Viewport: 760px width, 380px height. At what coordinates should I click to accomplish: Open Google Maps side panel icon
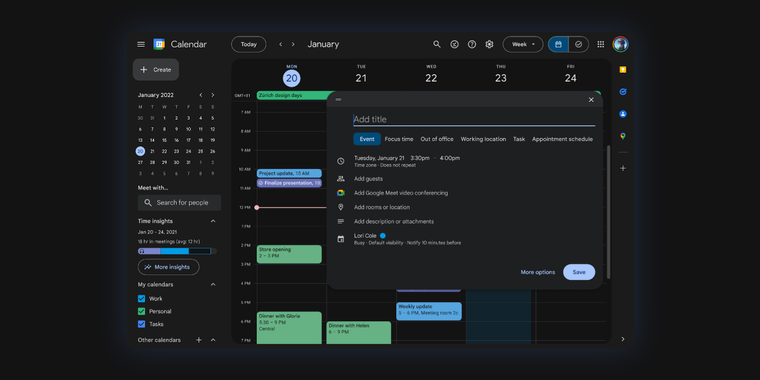pos(623,136)
